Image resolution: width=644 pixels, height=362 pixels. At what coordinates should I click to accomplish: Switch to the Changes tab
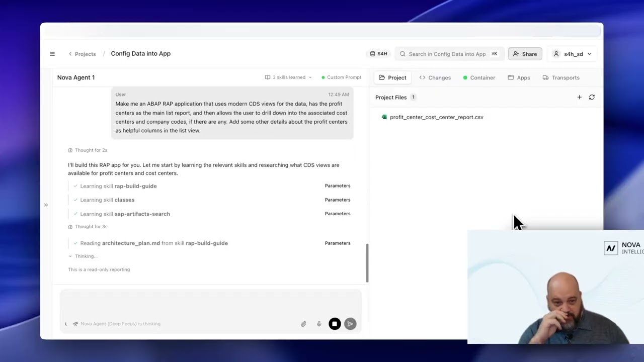435,77
